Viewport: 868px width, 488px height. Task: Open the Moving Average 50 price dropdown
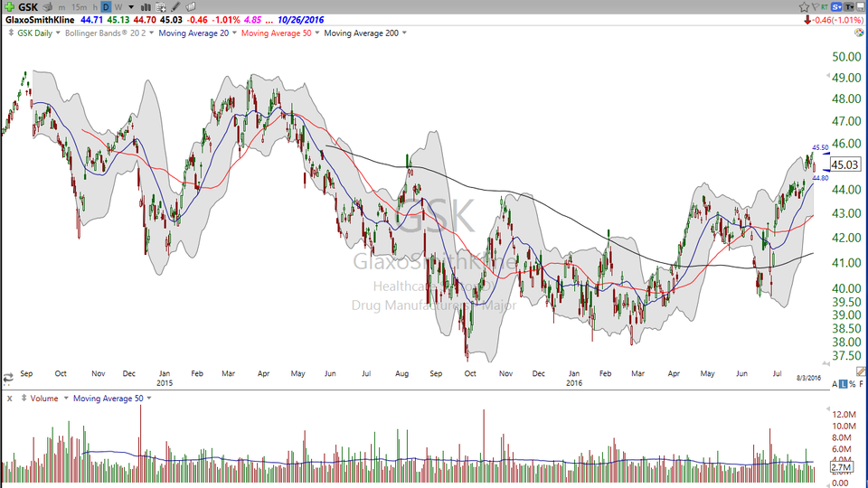(x=317, y=33)
